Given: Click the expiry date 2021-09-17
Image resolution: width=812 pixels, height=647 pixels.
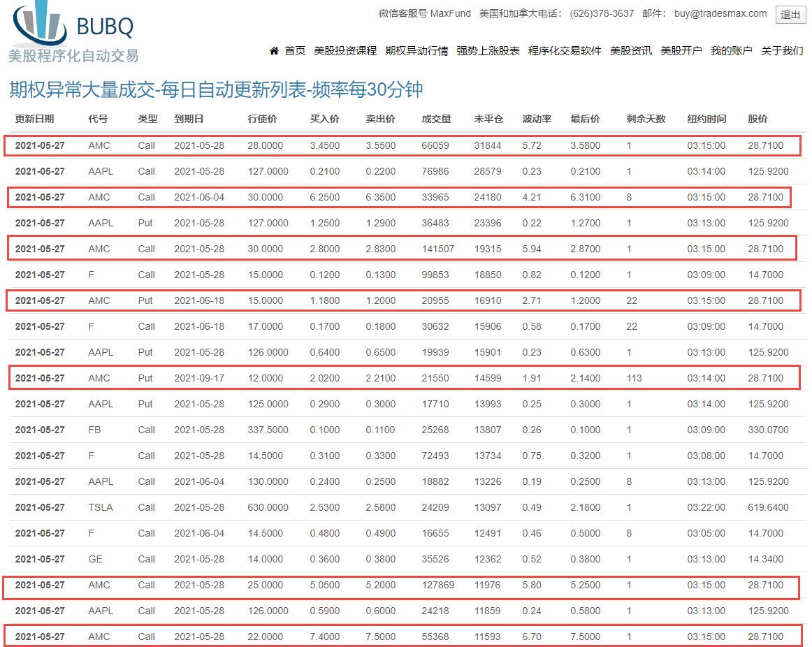Looking at the screenshot, I should (x=199, y=379).
